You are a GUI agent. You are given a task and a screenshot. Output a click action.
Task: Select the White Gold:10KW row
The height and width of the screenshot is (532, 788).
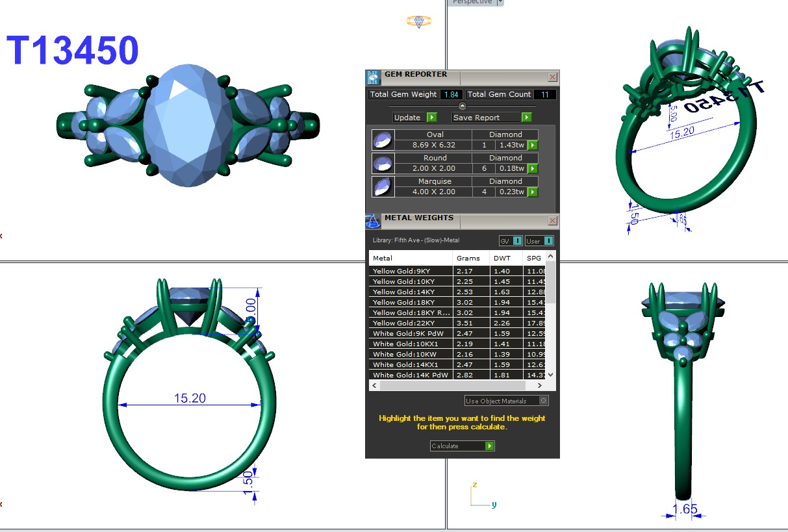[411, 354]
